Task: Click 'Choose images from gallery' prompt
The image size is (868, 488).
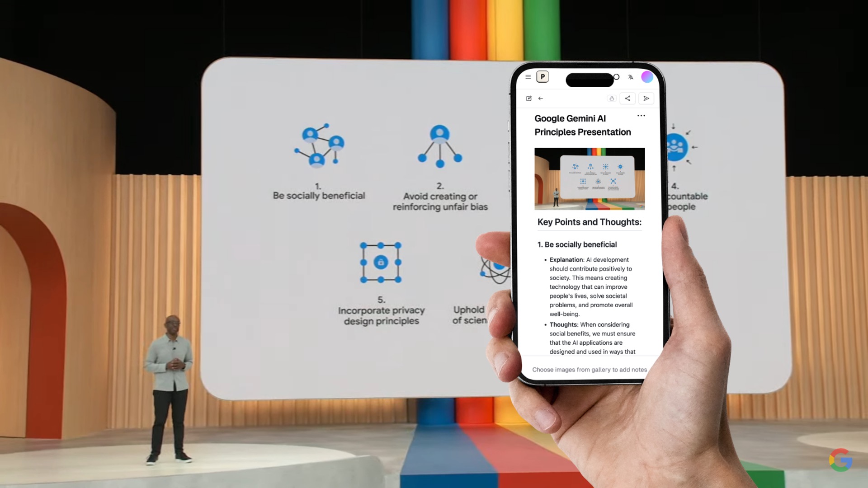Action: 589,370
